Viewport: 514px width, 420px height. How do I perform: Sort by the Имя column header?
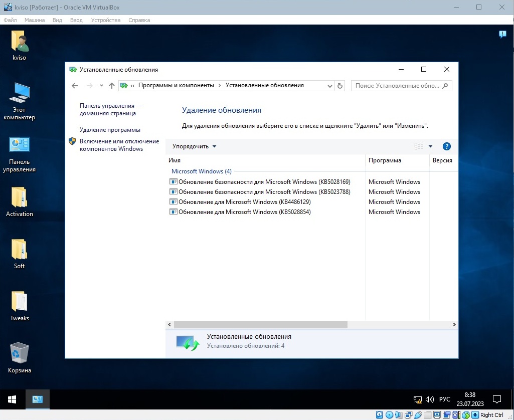(x=265, y=160)
